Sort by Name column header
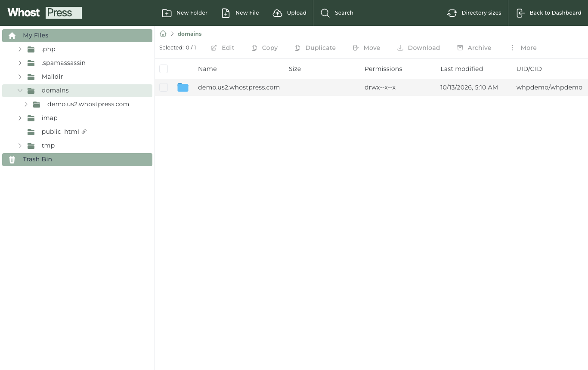The height and width of the screenshot is (370, 588). (207, 69)
